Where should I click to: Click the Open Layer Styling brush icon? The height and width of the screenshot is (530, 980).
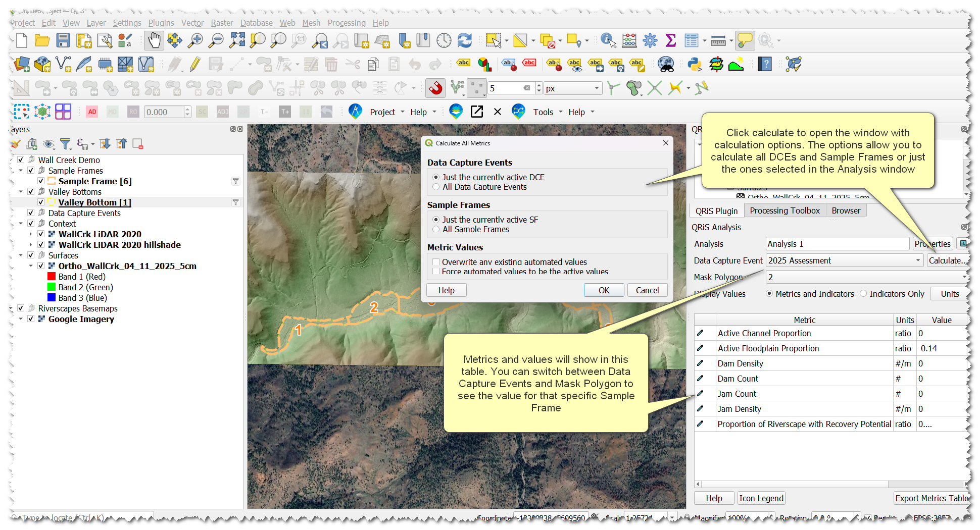tap(16, 144)
